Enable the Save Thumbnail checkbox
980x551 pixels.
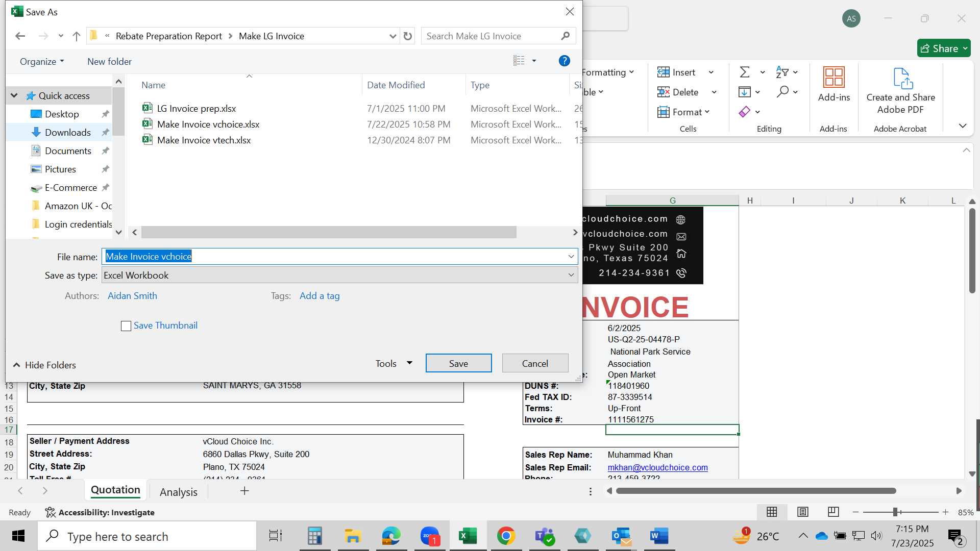click(x=126, y=326)
